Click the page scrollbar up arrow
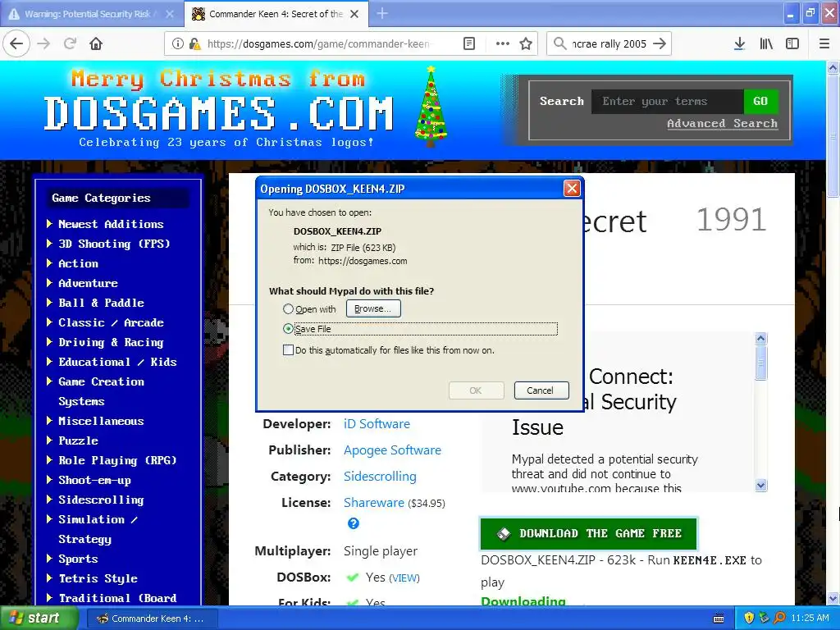 pos(833,67)
